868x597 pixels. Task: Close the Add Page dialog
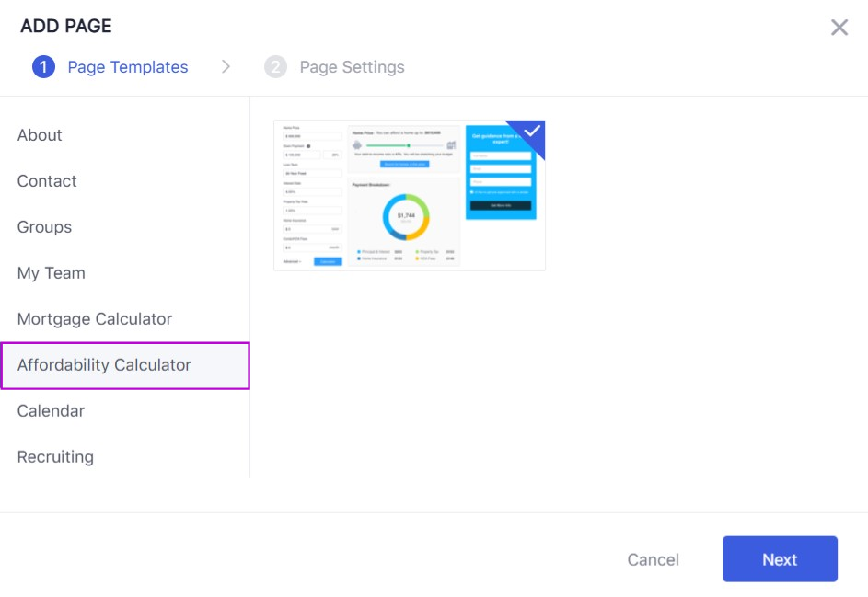839,28
